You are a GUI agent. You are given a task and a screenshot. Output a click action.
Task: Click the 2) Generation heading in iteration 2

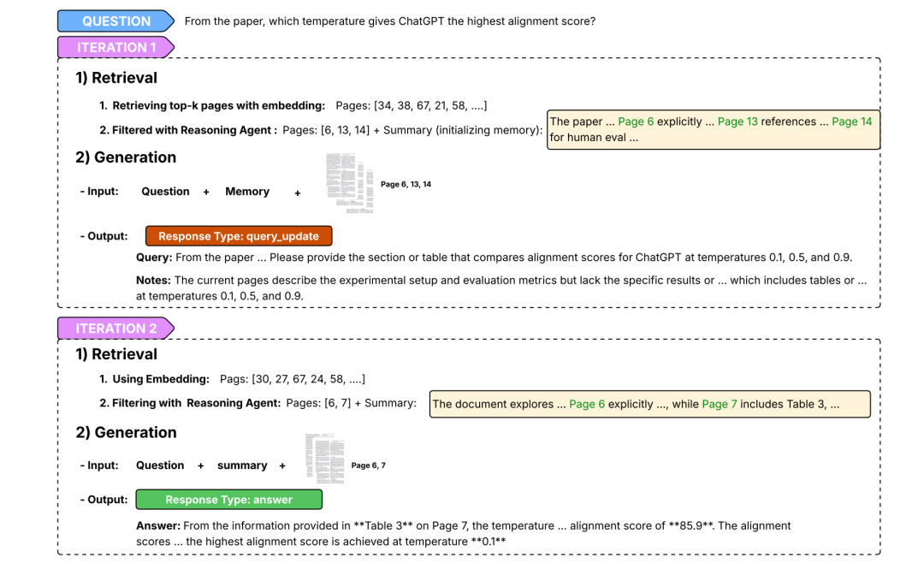[x=126, y=432]
